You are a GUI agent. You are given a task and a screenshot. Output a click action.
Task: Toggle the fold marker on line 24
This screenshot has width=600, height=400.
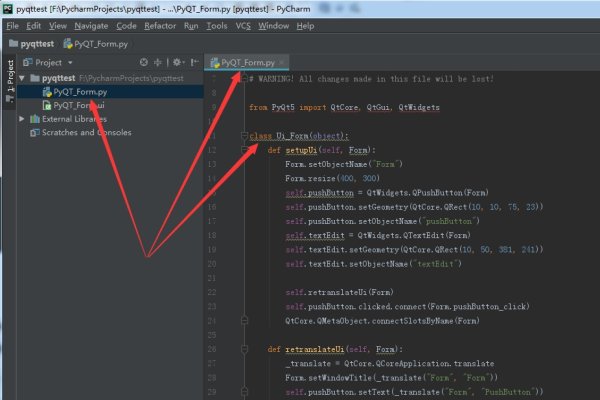[245, 320]
